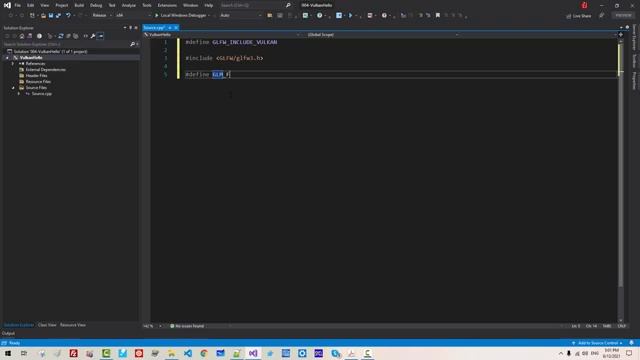Open the Visual Studio Code taskbar icon
640x360 pixels.
tap(188, 353)
